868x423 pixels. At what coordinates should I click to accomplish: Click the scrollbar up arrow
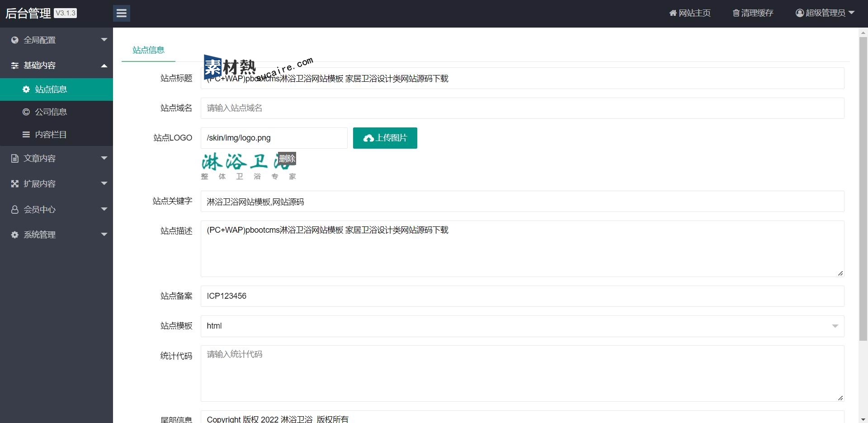(x=863, y=33)
